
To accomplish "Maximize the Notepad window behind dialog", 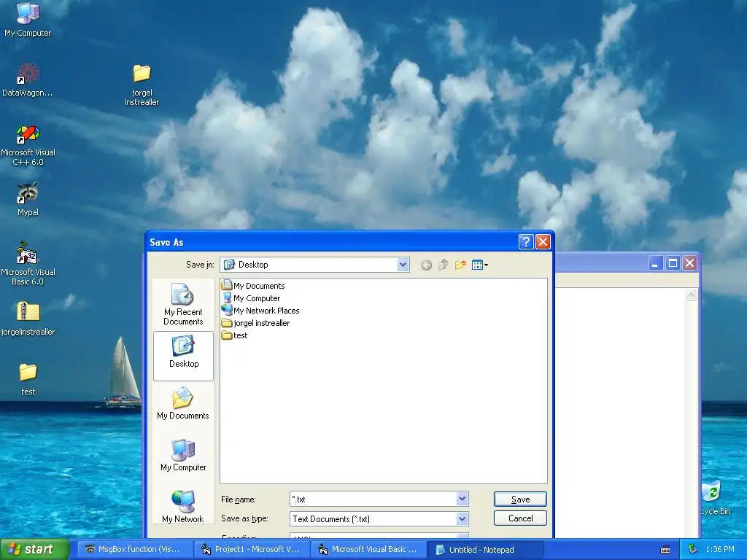I will [673, 262].
